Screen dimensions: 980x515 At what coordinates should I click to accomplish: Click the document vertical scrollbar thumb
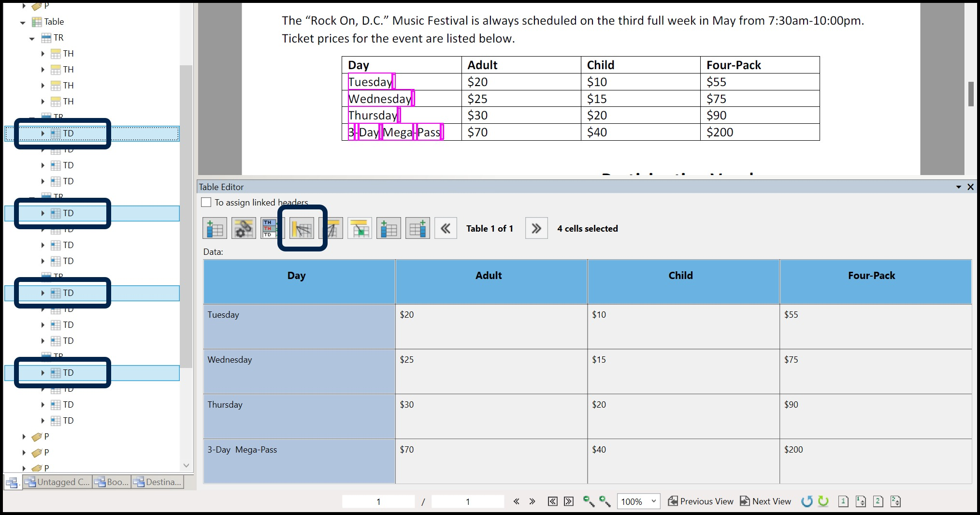[971, 94]
